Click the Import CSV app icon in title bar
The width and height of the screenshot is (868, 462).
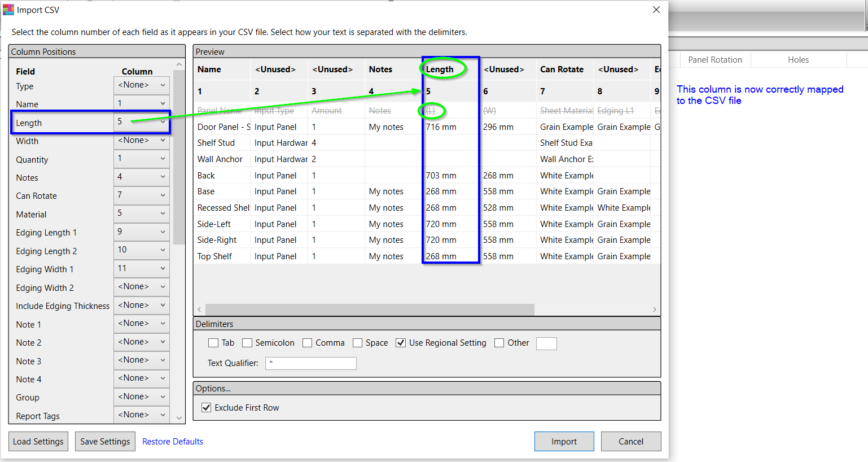click(x=8, y=10)
